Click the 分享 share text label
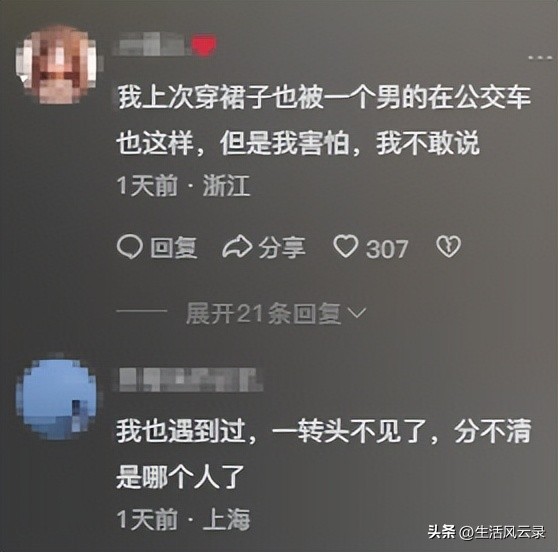This screenshot has width=558, height=552. pos(282,247)
